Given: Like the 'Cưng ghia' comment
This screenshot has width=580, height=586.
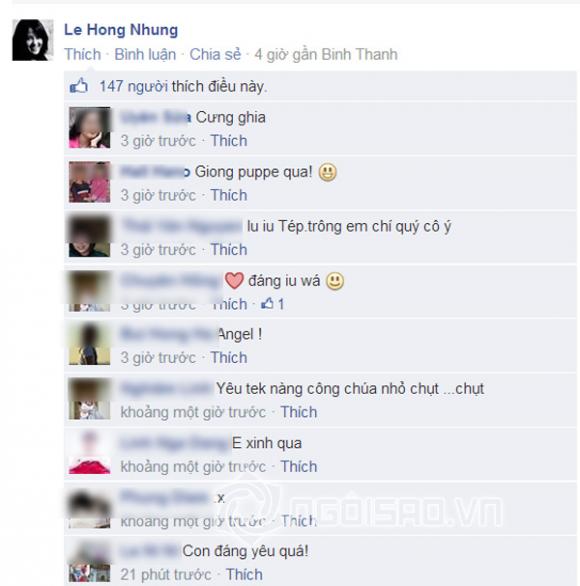Looking at the screenshot, I should [x=229, y=141].
